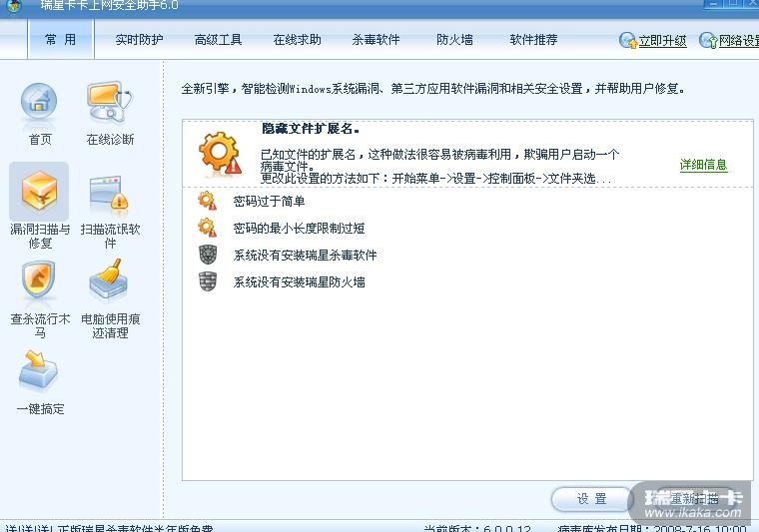
Task: Select the 软件推荐 tab
Action: 534,40
